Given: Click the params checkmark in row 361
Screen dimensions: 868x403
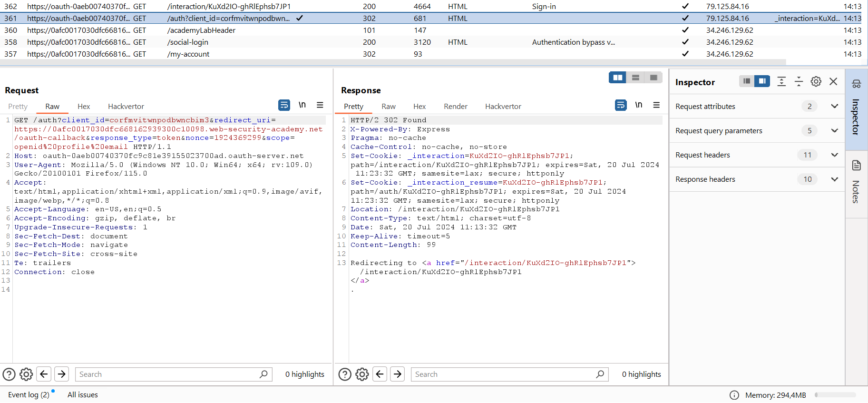Looking at the screenshot, I should [300, 18].
